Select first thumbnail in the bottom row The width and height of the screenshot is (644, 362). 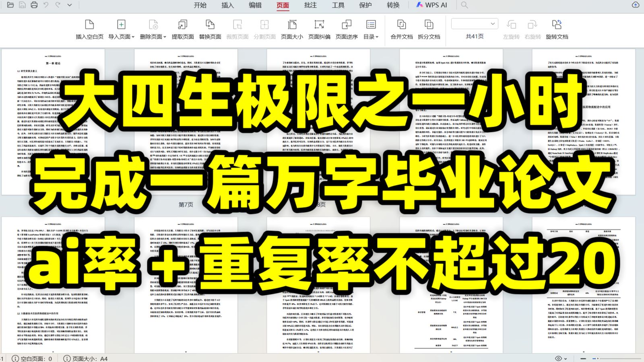coord(53,285)
